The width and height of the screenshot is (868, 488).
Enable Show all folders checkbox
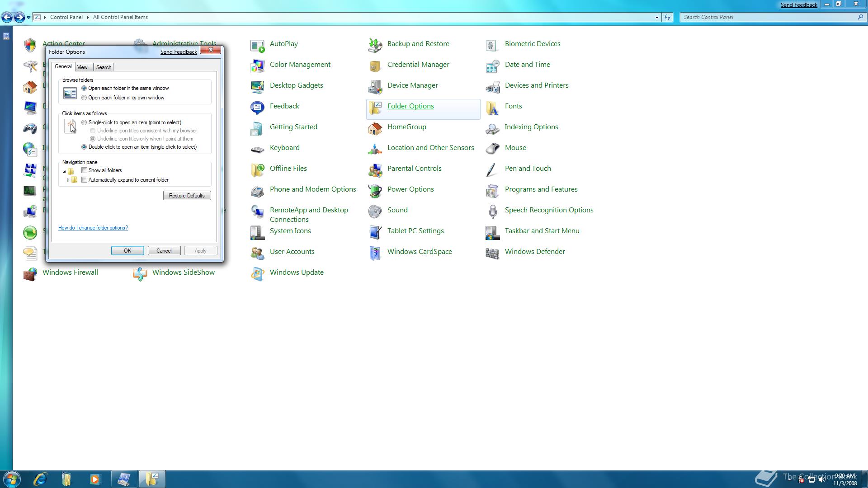pyautogui.click(x=84, y=170)
